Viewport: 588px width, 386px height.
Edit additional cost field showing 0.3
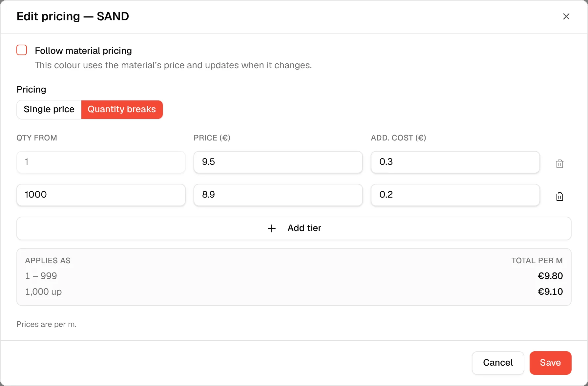[x=455, y=162]
